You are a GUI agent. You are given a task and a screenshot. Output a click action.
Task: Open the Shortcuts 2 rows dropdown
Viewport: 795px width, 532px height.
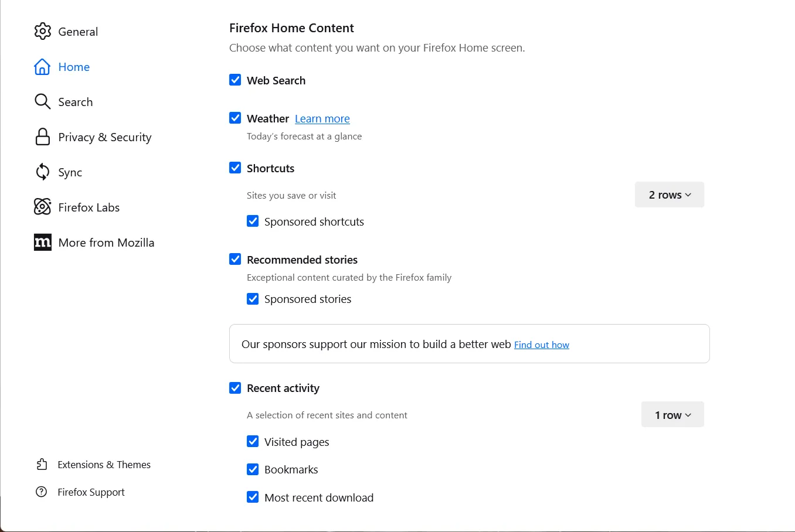[669, 195]
